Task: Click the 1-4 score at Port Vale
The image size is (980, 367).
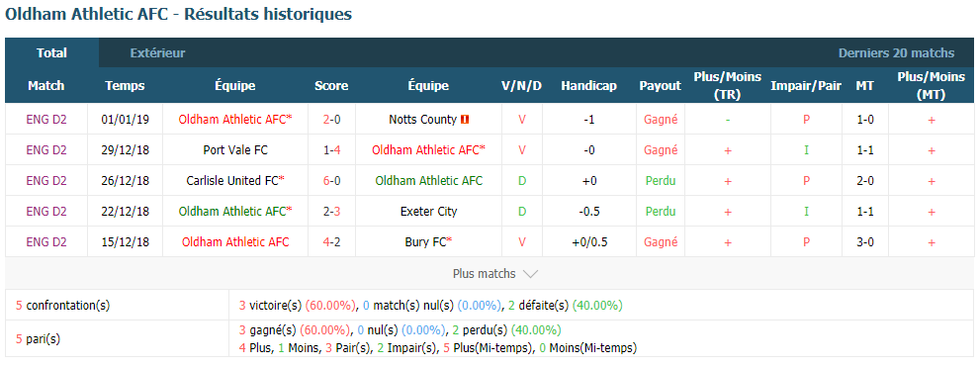Action: pos(331,150)
